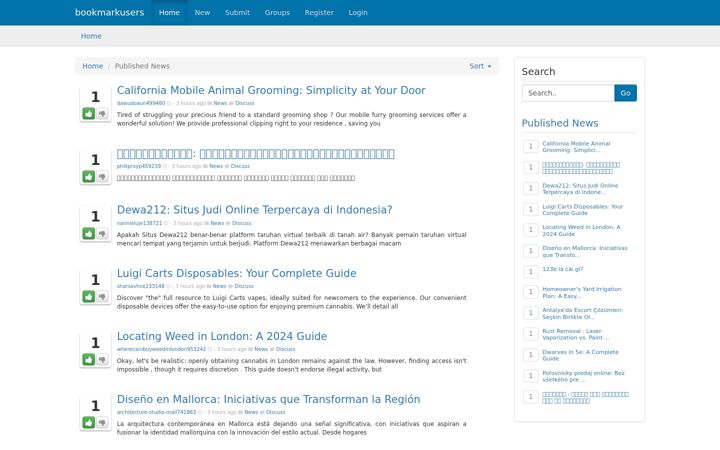This screenshot has height=450, width=720.
Task: Downvote the Dewa212 Situs Judi Online post
Action: pyautogui.click(x=102, y=234)
